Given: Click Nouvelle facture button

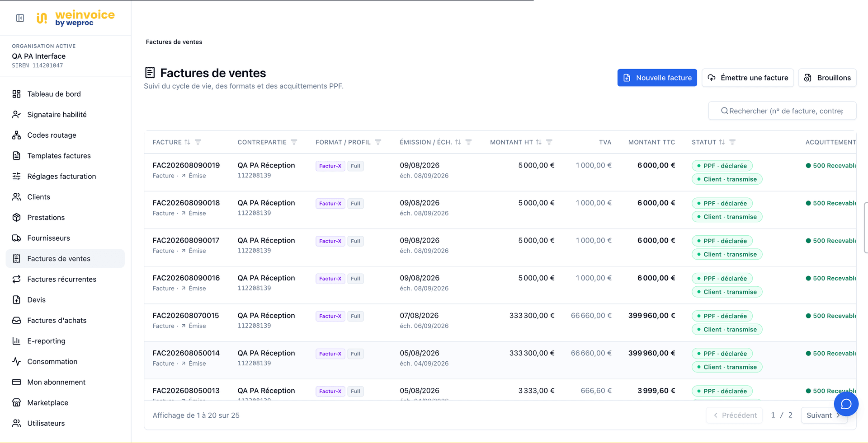Looking at the screenshot, I should coord(657,78).
